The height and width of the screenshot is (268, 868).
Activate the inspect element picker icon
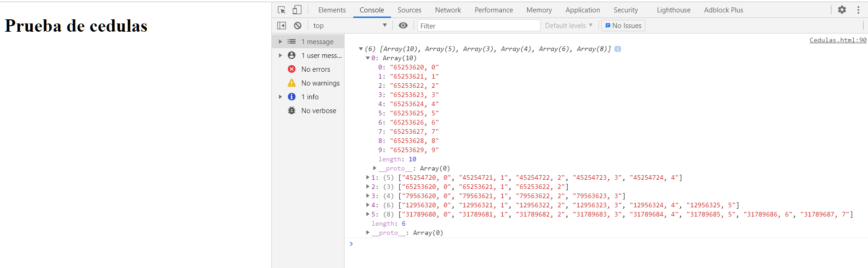[282, 10]
